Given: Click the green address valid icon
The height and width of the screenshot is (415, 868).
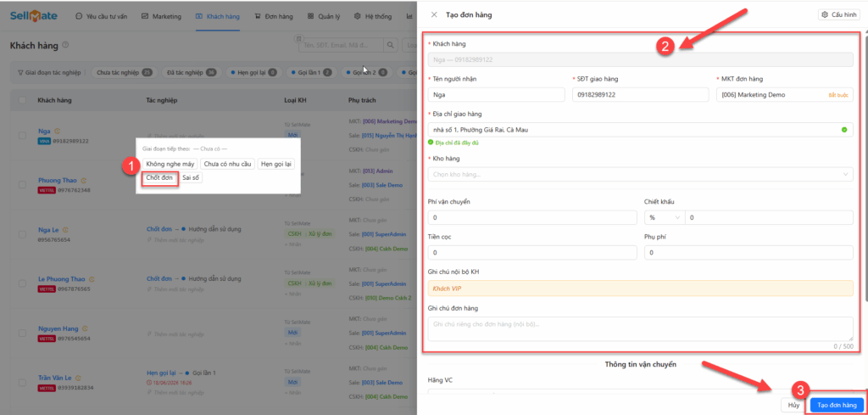Looking at the screenshot, I should pyautogui.click(x=844, y=130).
